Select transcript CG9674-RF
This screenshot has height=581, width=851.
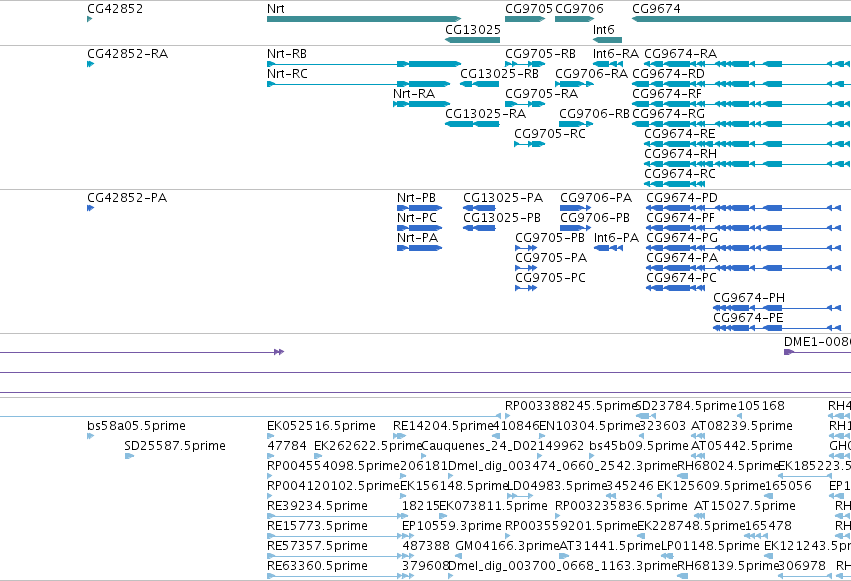pos(741,104)
